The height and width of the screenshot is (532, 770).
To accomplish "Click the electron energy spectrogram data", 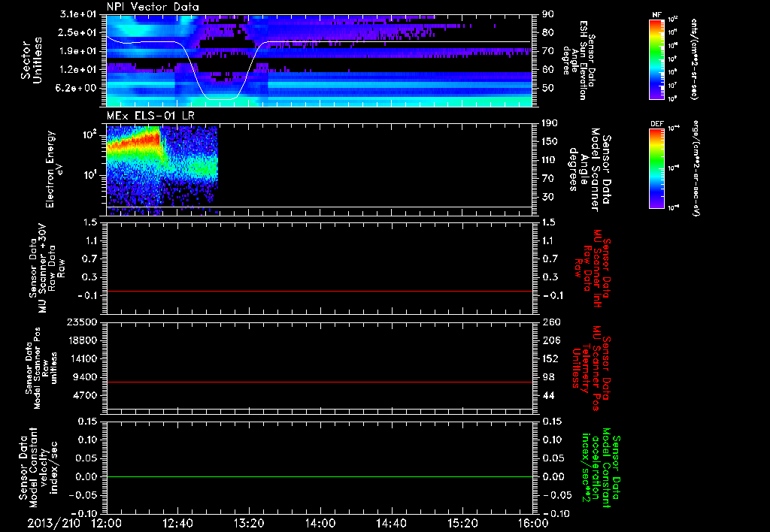I will coord(162,169).
